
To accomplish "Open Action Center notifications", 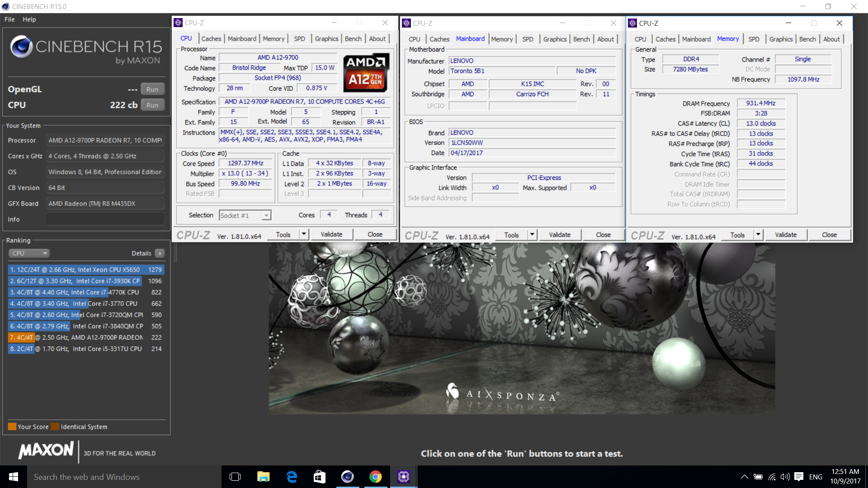I will point(799,477).
